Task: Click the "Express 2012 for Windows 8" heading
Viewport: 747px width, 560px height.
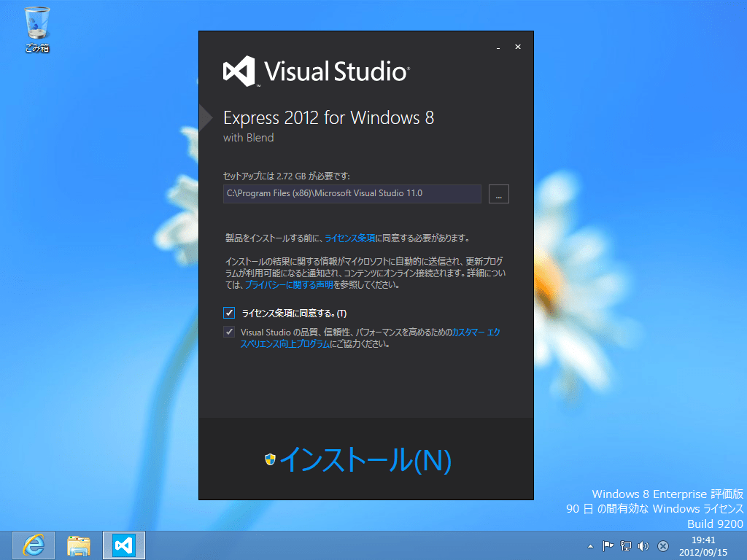Action: 329,117
